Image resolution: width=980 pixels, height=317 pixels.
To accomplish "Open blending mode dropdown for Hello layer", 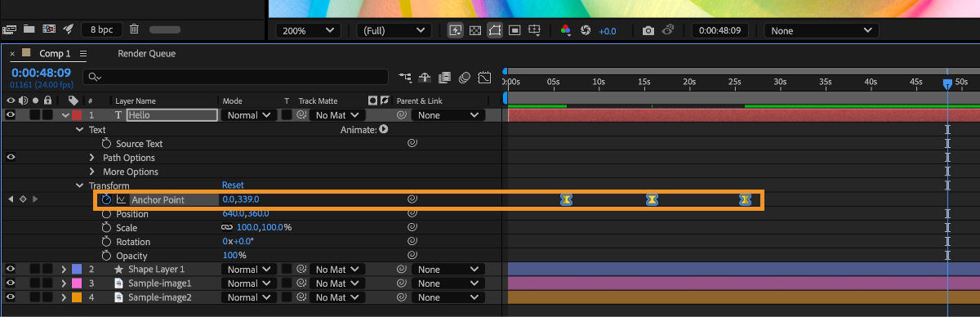I will coord(250,115).
